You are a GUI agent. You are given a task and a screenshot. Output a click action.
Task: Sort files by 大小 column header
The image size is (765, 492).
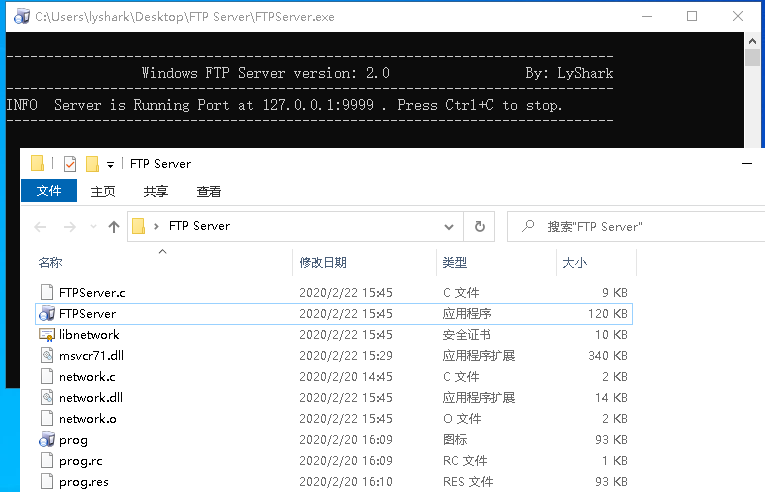tap(575, 262)
